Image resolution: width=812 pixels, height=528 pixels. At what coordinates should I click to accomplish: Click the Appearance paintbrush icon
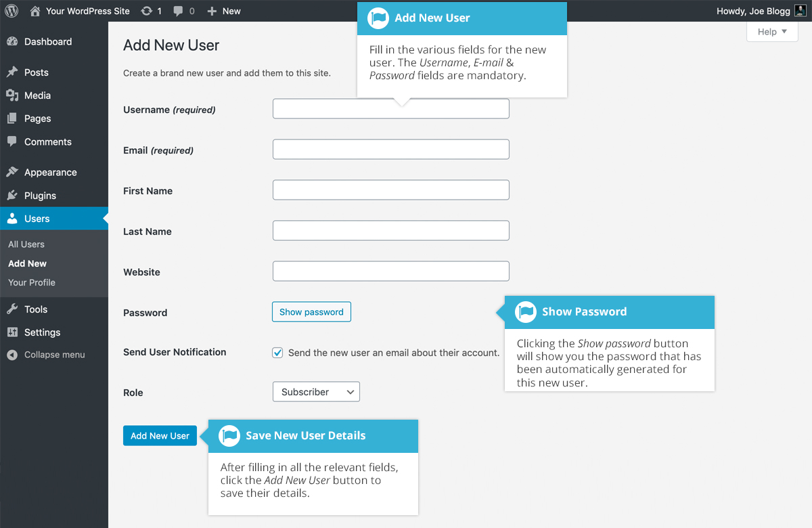tap(12, 172)
